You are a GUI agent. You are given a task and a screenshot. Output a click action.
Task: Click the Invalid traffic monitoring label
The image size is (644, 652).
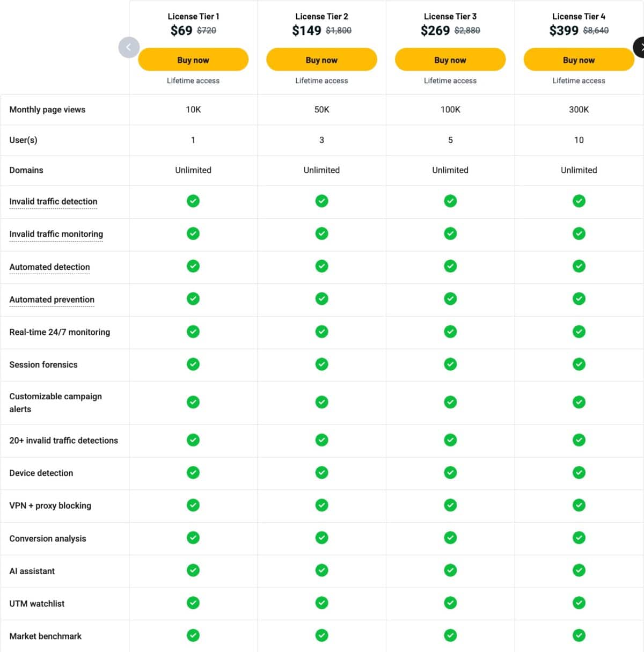[56, 234]
